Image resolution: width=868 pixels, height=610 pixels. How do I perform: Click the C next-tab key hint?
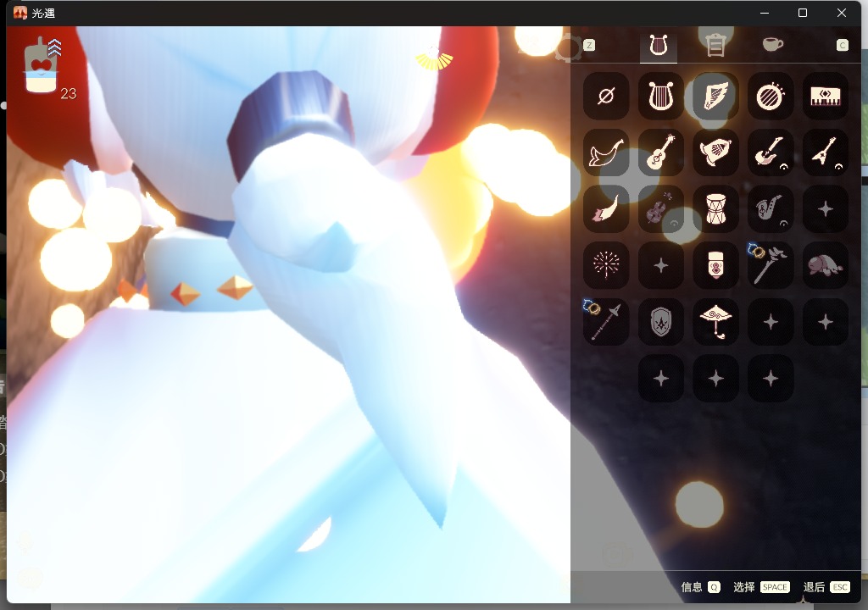(842, 46)
